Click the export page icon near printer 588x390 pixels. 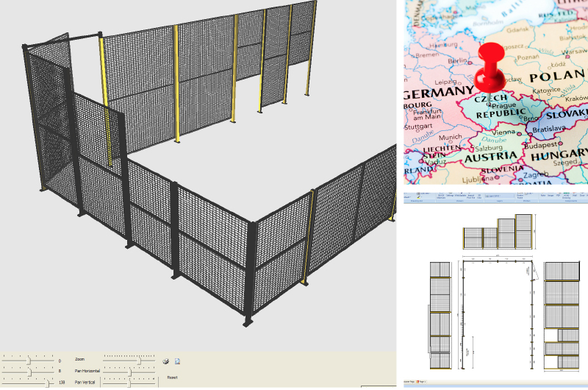[177, 361]
